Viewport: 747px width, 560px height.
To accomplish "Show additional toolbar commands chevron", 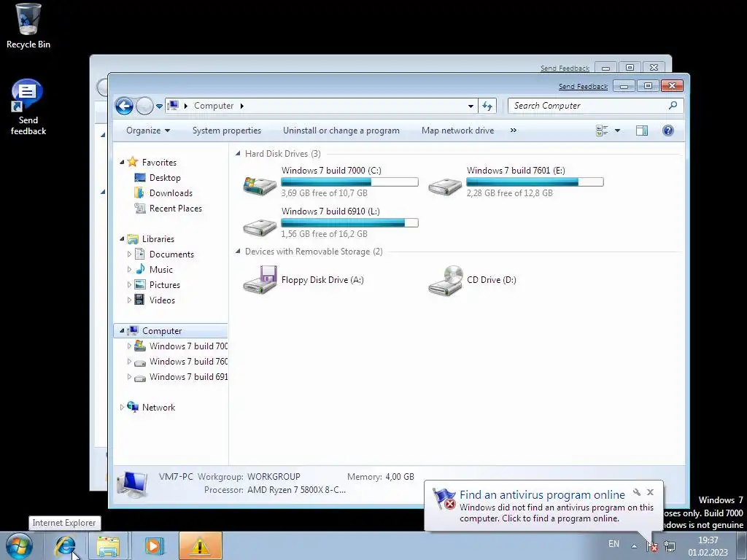I will pyautogui.click(x=513, y=131).
